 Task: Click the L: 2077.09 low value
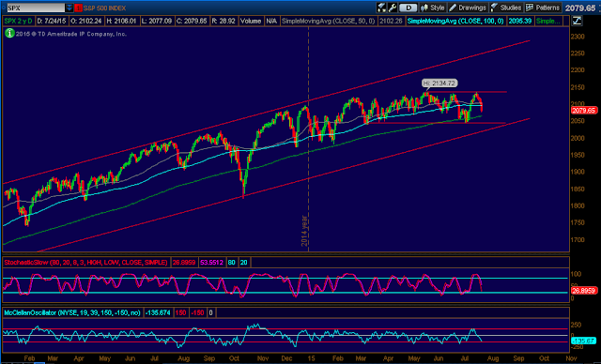157,21
